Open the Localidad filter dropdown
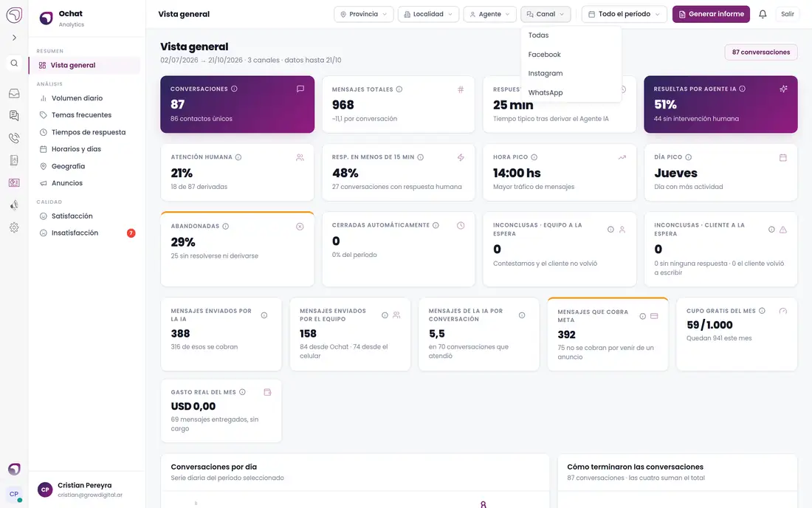 coord(428,14)
